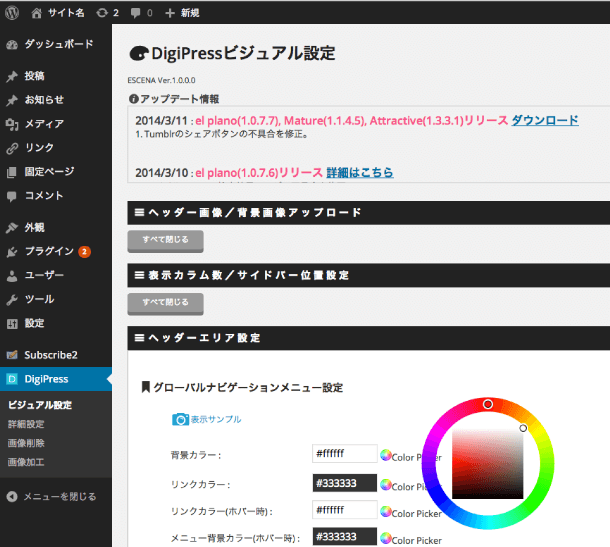Viewport: 610px width, 547px height.
Task: Select the 画像削除 submenu item
Action: pyautogui.click(x=26, y=443)
